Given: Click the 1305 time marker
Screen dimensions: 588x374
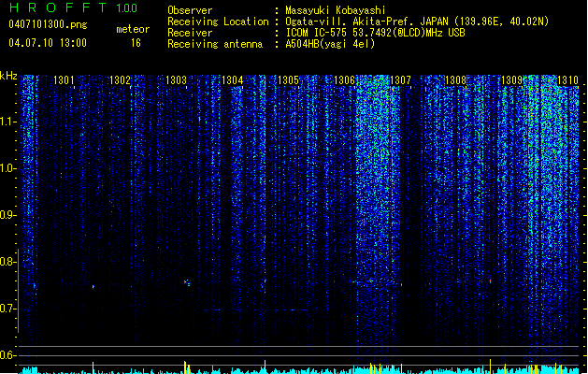Looking at the screenshot, I should pyautogui.click(x=288, y=80).
